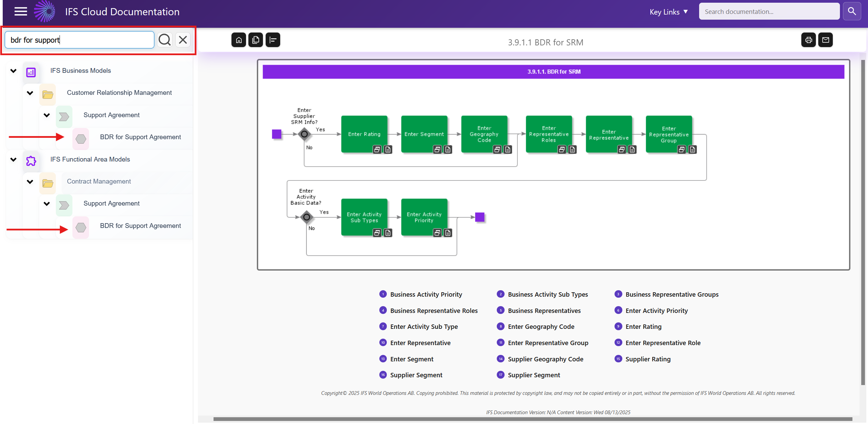
Task: Collapse the IFS Business Models node
Action: click(14, 71)
